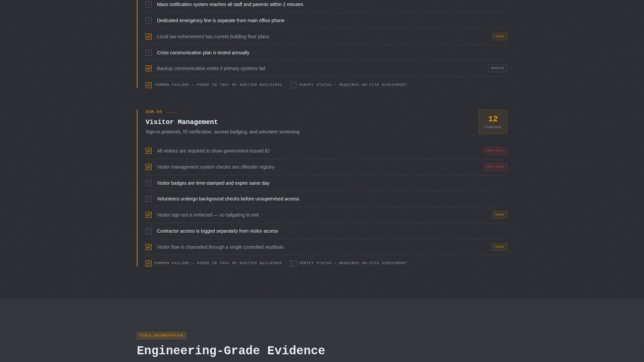Toggle sex offender registry check item
The height and width of the screenshot is (362, 644).
pos(149,167)
